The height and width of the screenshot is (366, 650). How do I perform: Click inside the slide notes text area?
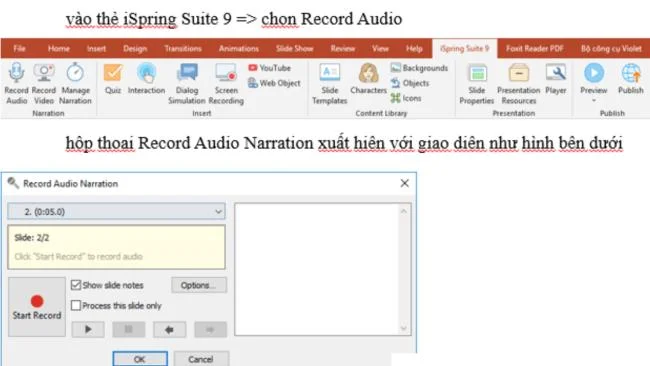click(317, 269)
